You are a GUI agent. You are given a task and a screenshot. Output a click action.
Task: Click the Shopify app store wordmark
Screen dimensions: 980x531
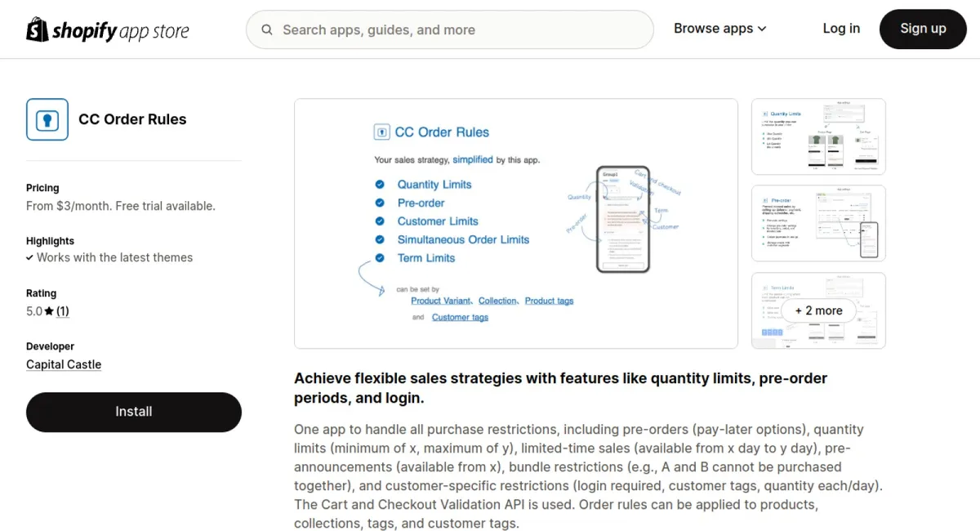[120, 31]
